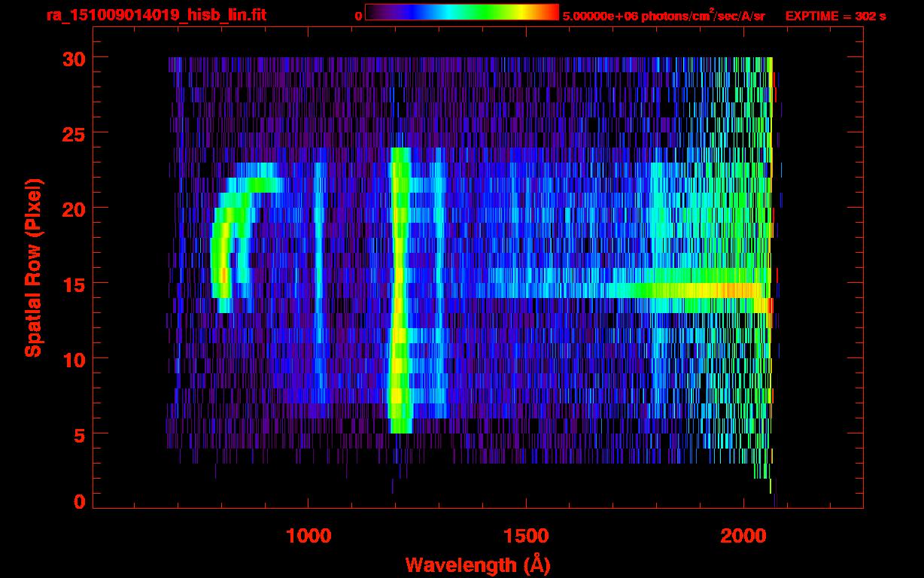Screen dimensions: 924x578
Task: Click the x-axis tick label 2000
Action: (743, 535)
